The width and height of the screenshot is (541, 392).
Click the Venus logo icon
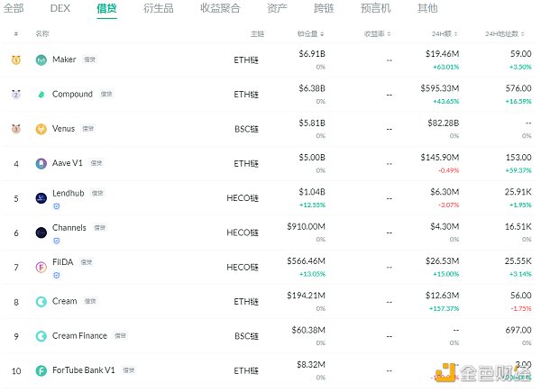pos(41,129)
